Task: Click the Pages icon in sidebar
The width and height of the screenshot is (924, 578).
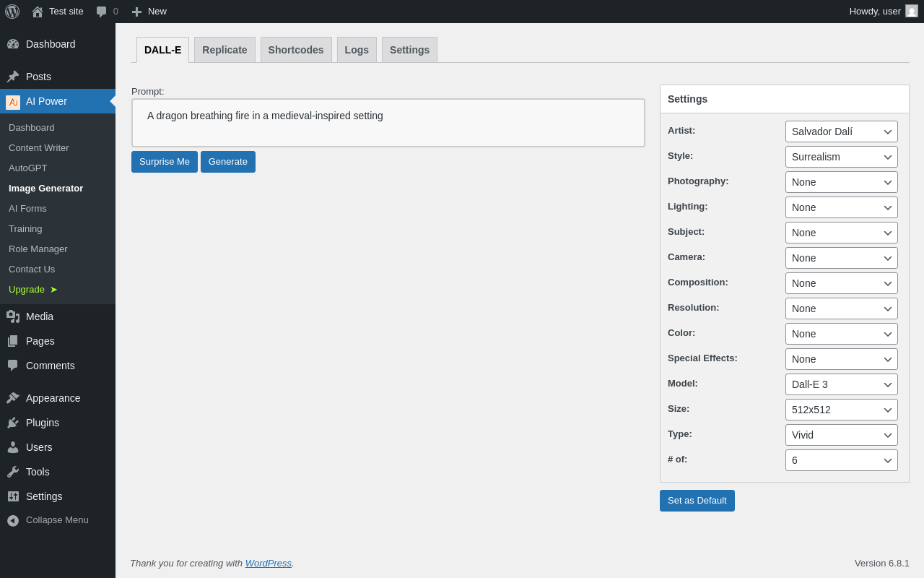Action: pyautogui.click(x=13, y=341)
